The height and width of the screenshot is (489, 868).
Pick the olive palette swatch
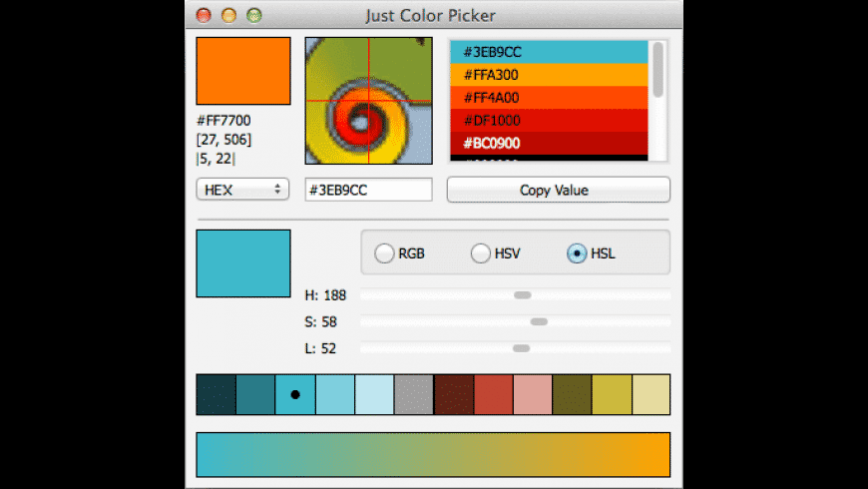[573, 395]
